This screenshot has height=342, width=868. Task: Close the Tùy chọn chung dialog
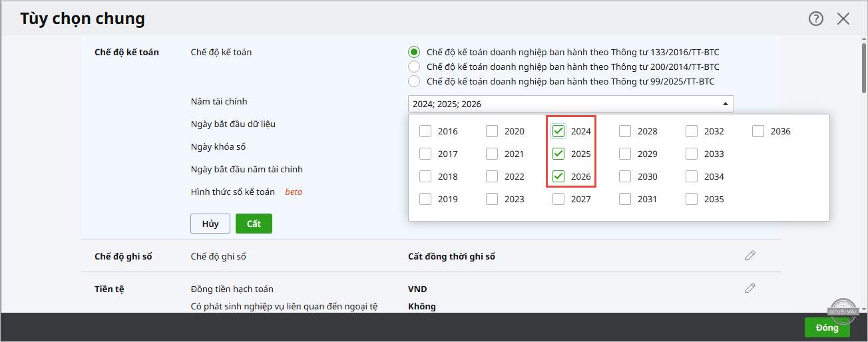(x=843, y=19)
